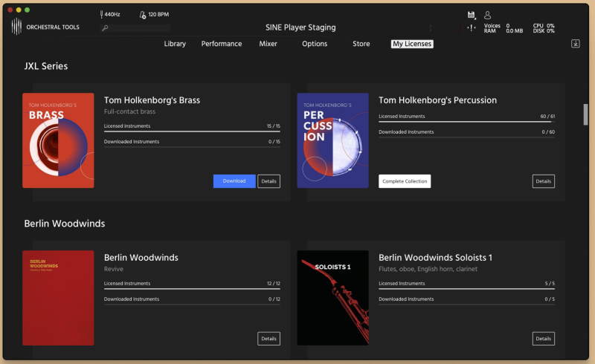Viewport: 595px width, 364px height.
Task: Click the panic exclamation icon
Action: click(x=472, y=27)
